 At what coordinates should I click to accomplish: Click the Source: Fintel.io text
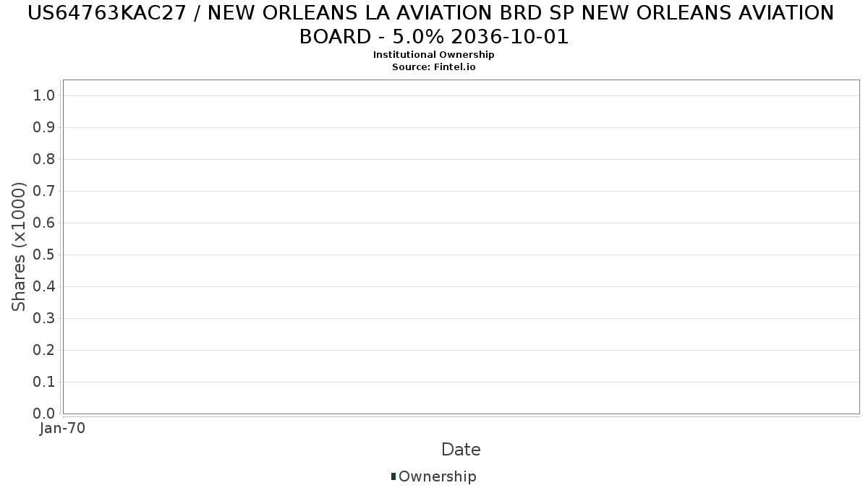(434, 67)
